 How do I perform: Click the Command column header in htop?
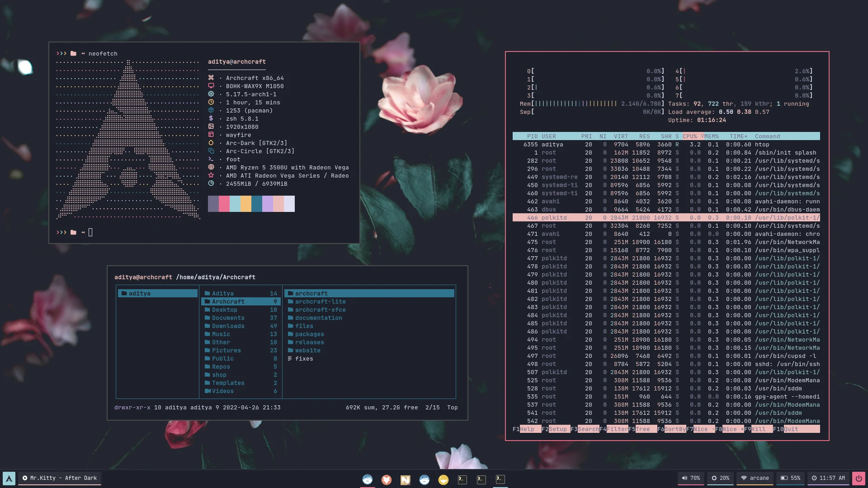point(767,136)
